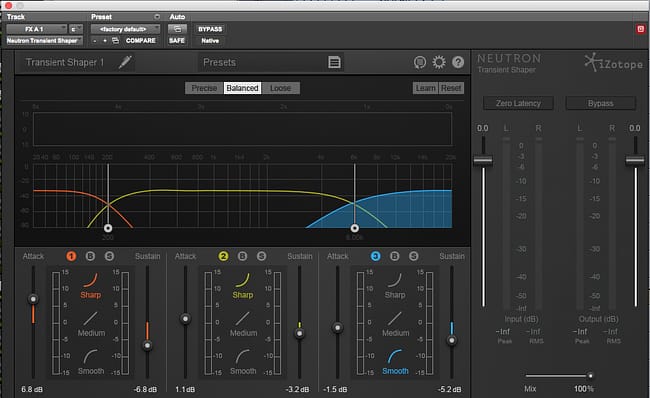Image resolution: width=650 pixels, height=398 pixels.
Task: Open the preset list icon next to Presets
Action: pos(334,62)
